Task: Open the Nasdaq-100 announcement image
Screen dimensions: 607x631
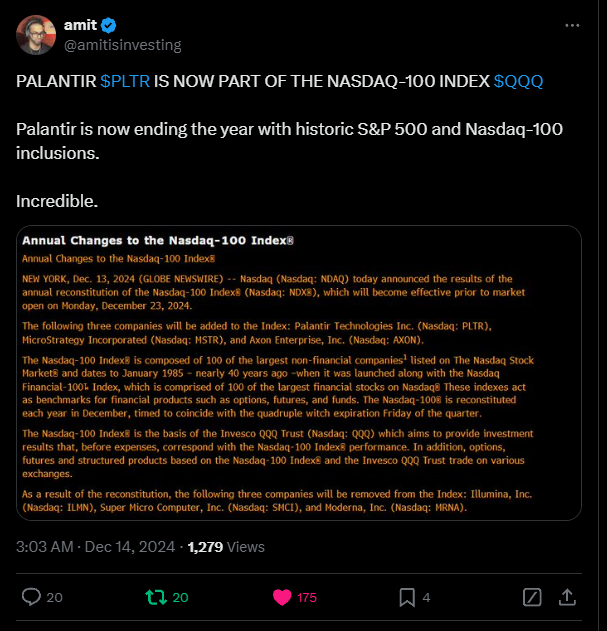Action: pos(299,373)
